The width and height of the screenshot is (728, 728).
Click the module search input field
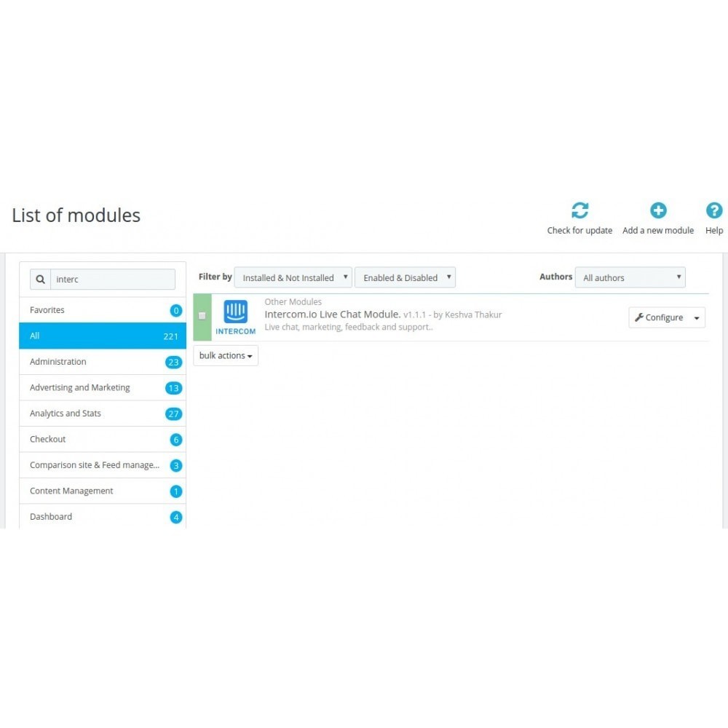(113, 279)
